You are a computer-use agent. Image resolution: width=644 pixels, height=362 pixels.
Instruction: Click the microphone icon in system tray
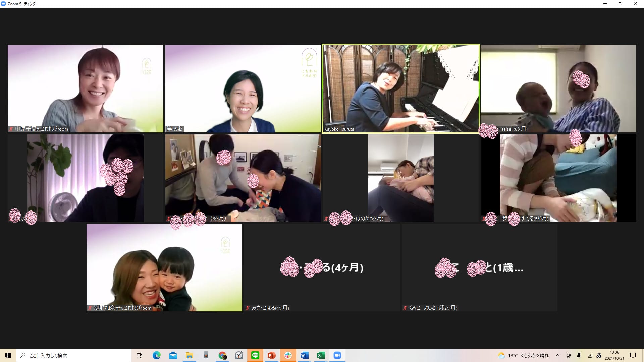point(579,355)
